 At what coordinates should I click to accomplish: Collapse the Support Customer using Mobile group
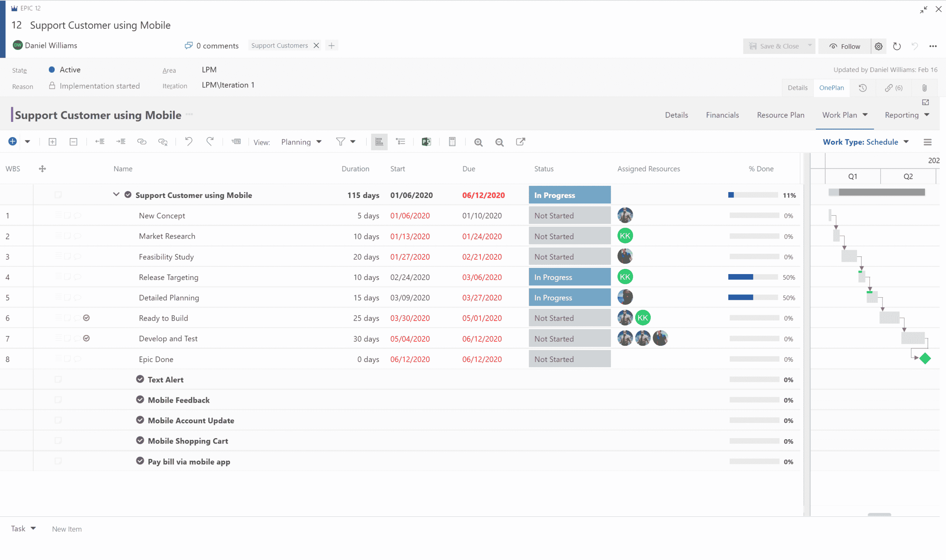point(116,194)
